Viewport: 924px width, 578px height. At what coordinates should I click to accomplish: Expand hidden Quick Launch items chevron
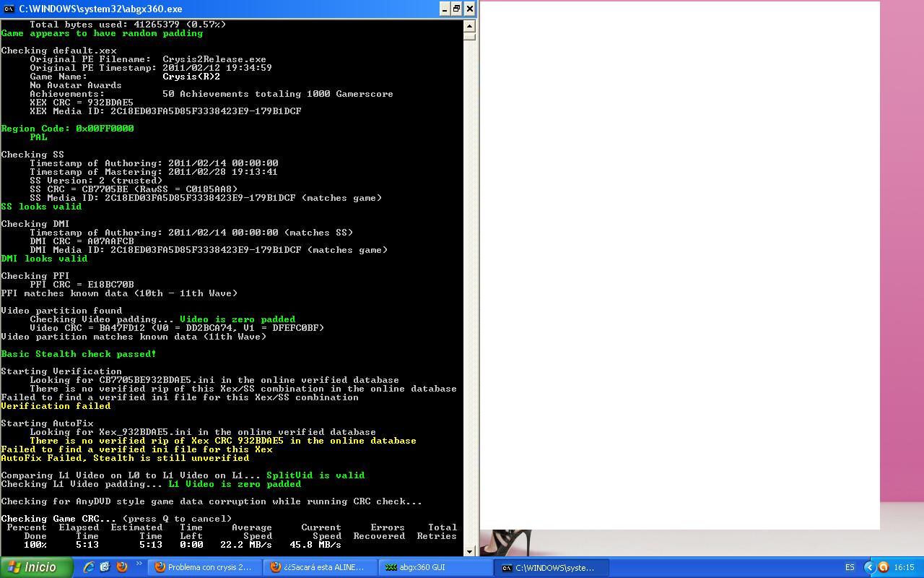[x=139, y=564]
